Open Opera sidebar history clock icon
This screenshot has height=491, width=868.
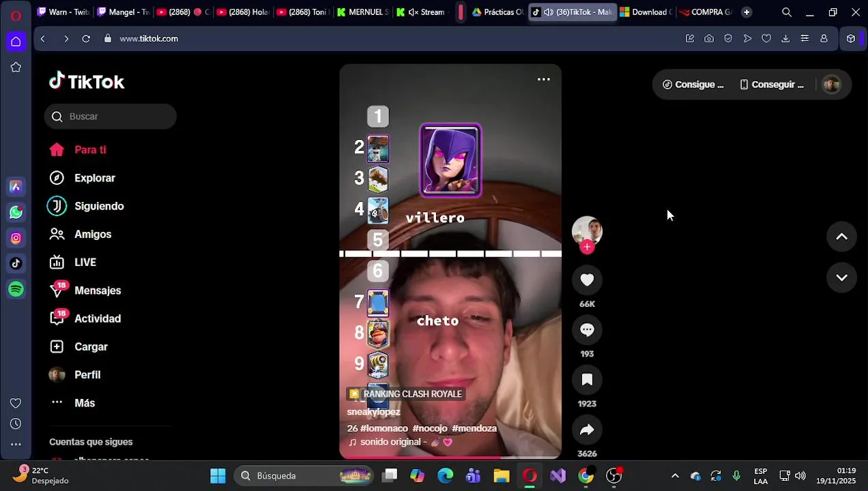tap(16, 423)
